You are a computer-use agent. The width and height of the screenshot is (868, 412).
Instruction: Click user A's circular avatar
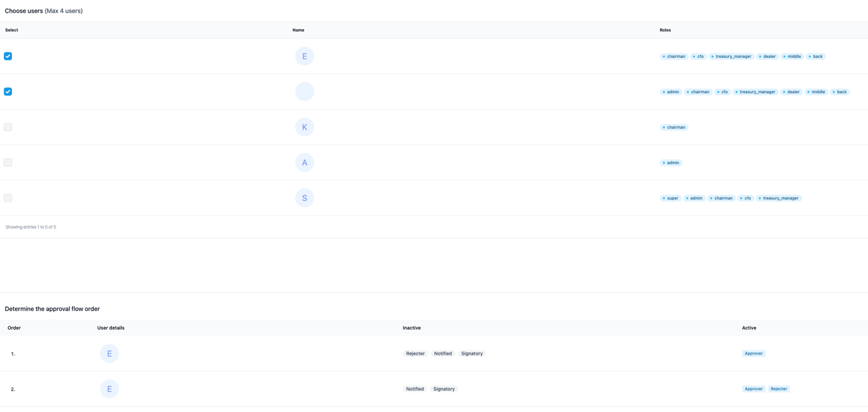(x=304, y=162)
